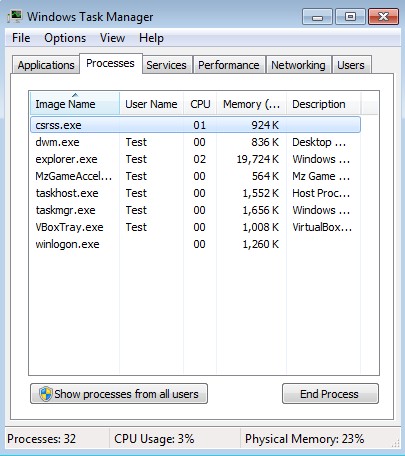
Task: Select the csrss.exe process row
Action: [195, 125]
